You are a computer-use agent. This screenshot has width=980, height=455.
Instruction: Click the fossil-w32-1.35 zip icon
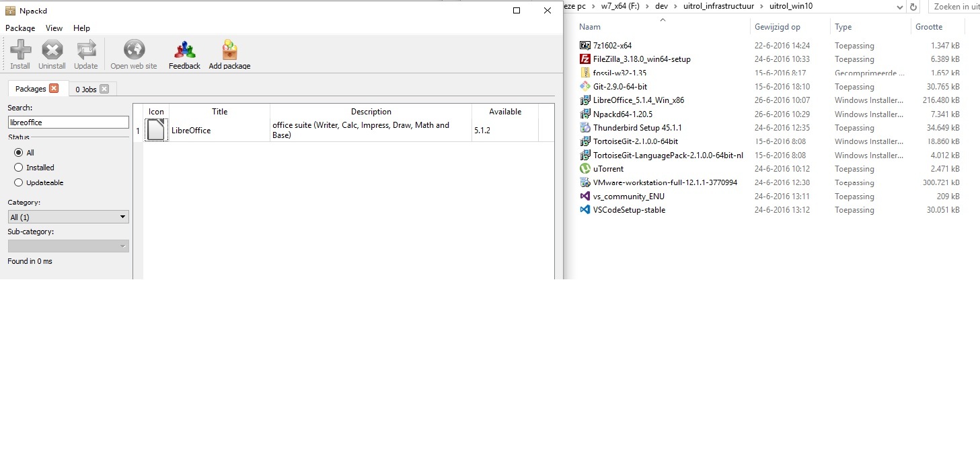click(x=585, y=73)
